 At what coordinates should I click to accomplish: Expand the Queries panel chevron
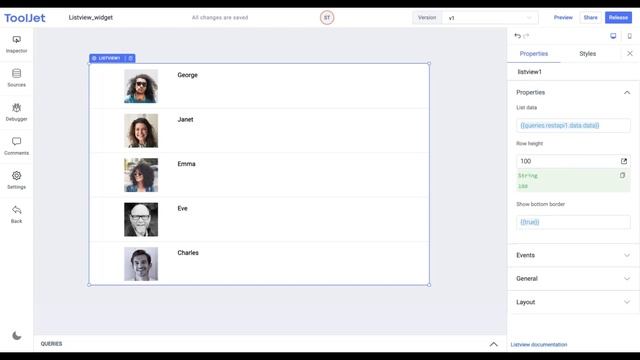[x=493, y=344]
